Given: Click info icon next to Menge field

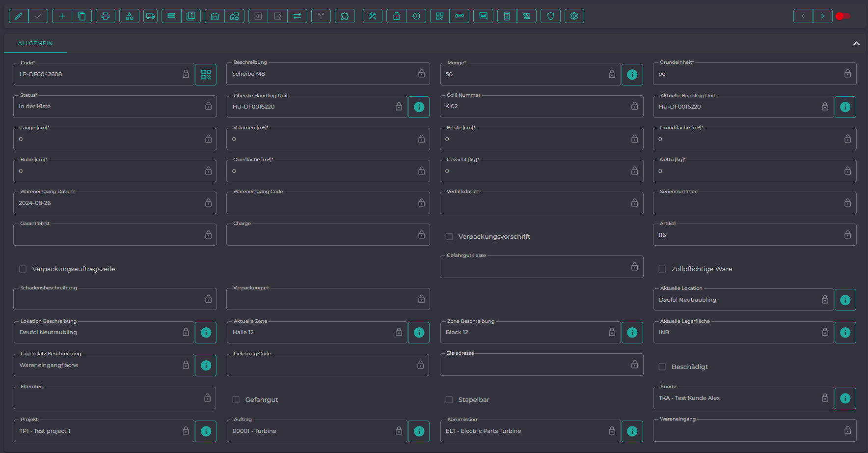Looking at the screenshot, I should (x=632, y=75).
